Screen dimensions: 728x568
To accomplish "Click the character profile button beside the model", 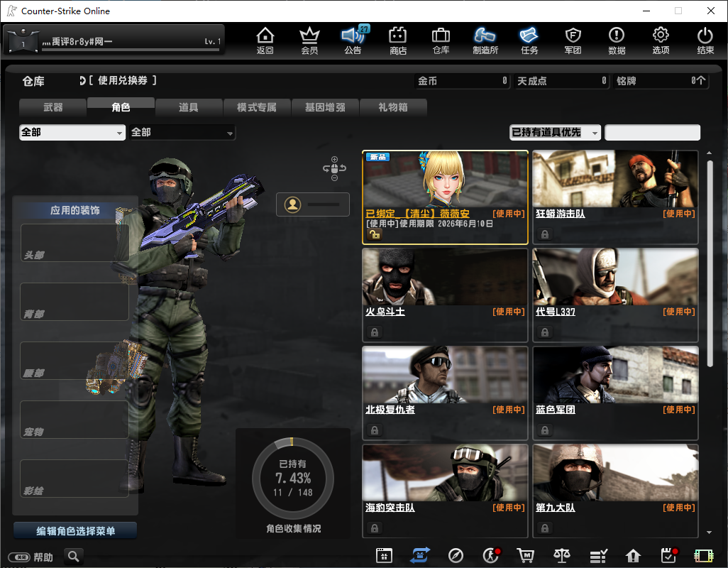I will pos(313,204).
